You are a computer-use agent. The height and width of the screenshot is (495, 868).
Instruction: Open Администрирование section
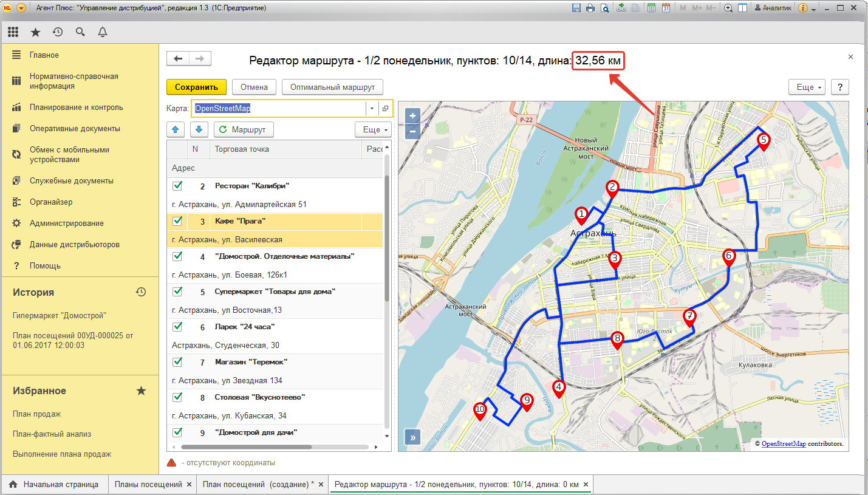67,224
